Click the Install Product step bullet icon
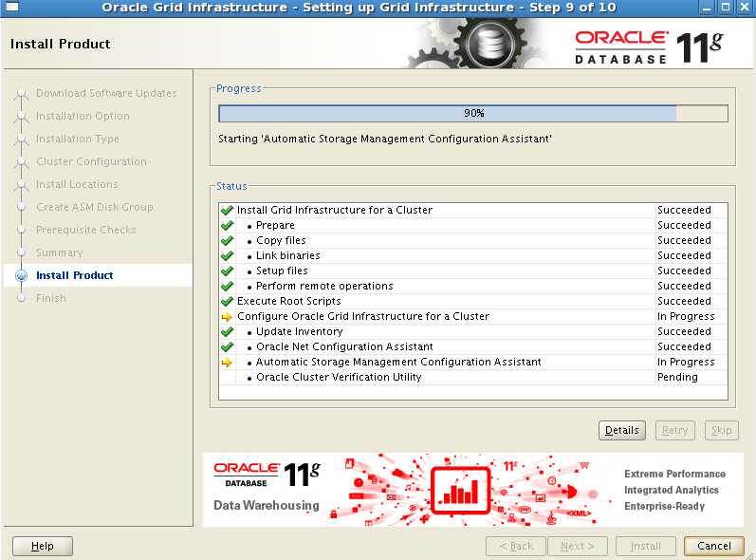This screenshot has height=560, width=756. point(21,275)
